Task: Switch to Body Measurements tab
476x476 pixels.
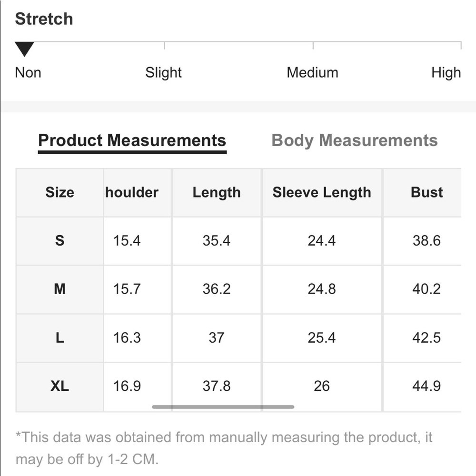Action: (x=354, y=140)
